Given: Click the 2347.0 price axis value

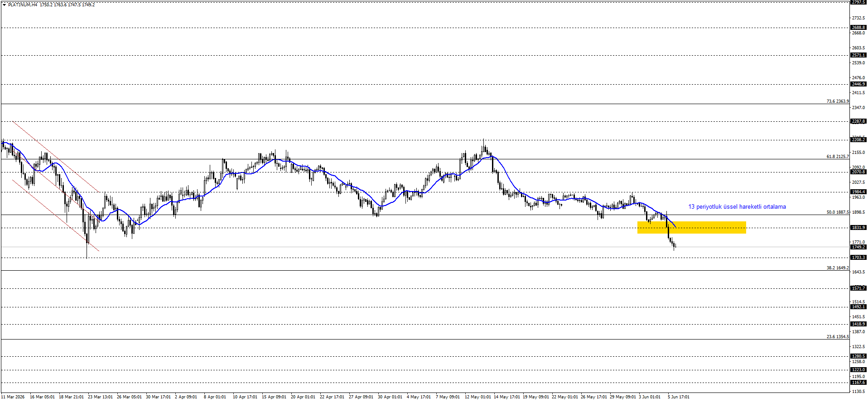Looking at the screenshot, I should pyautogui.click(x=858, y=108).
